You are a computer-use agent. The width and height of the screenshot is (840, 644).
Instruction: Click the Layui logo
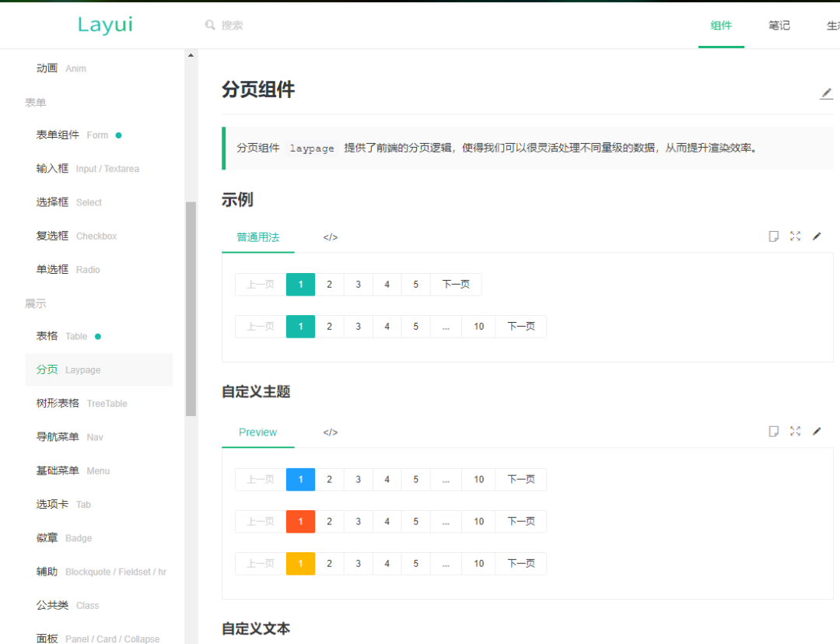coord(105,25)
